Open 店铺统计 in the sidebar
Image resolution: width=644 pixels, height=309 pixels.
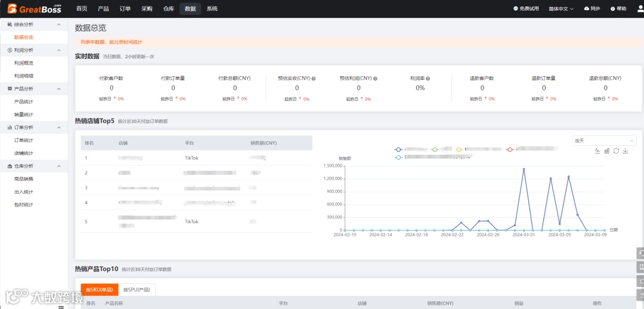23,153
